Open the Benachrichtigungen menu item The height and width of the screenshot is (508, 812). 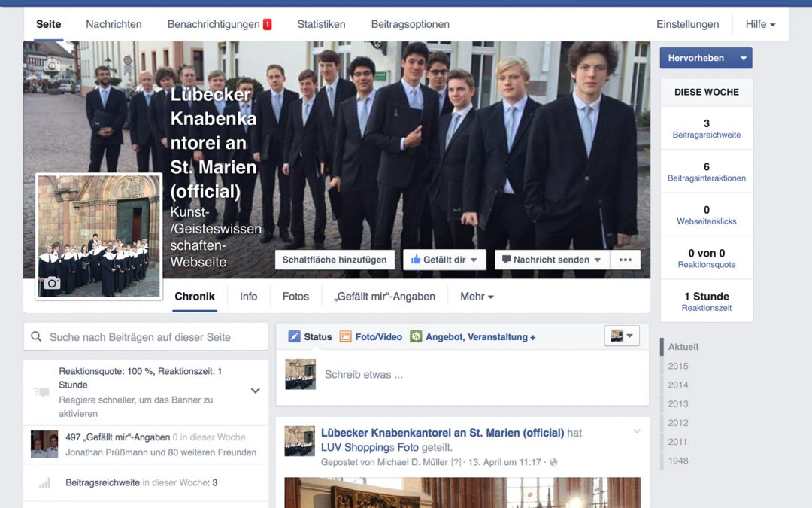pos(214,23)
